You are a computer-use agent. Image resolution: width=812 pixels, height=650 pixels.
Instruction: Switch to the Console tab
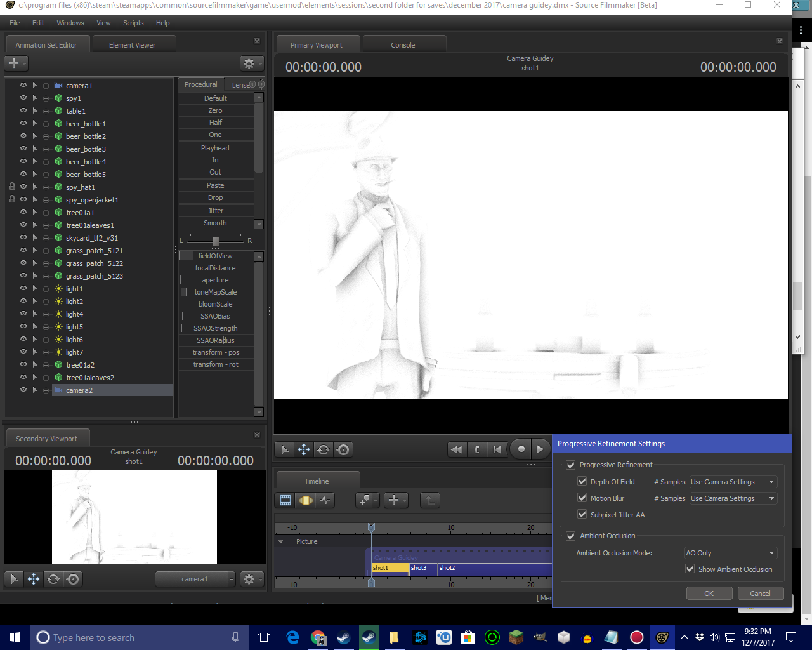pos(403,45)
